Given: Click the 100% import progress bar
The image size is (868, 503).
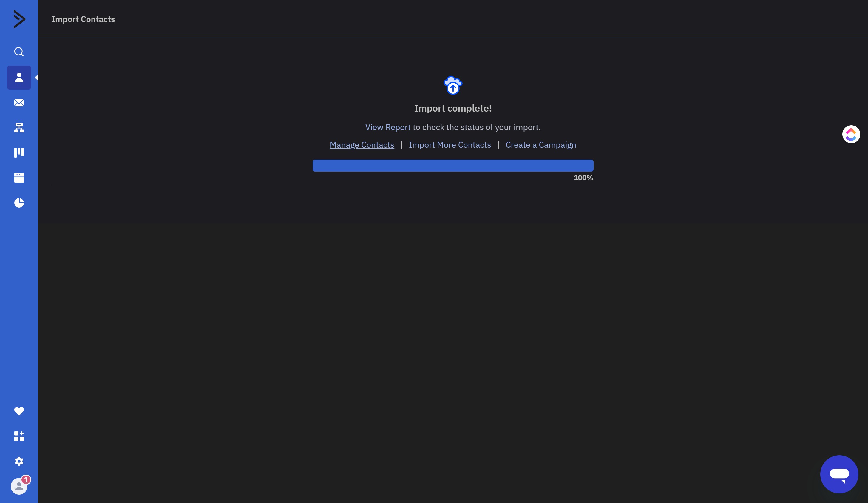Looking at the screenshot, I should click(x=452, y=165).
